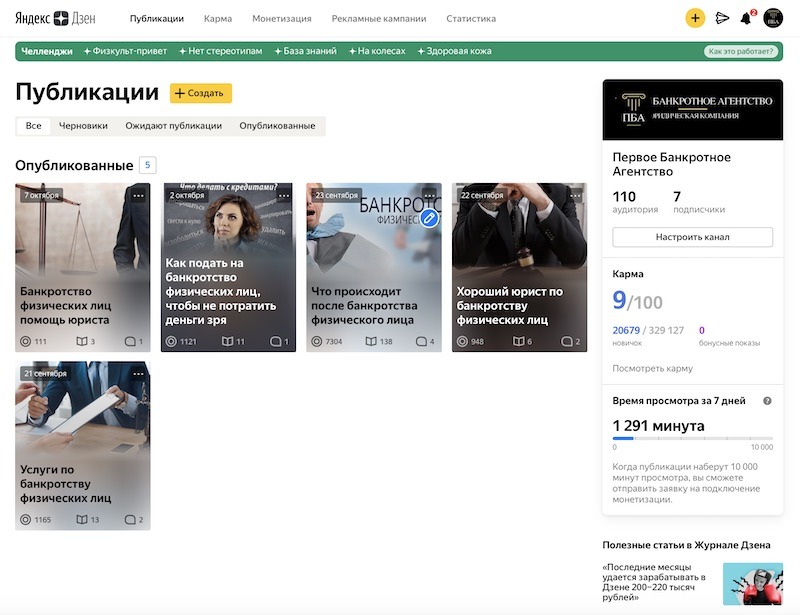Click the views eye icon showing 111

click(26, 341)
